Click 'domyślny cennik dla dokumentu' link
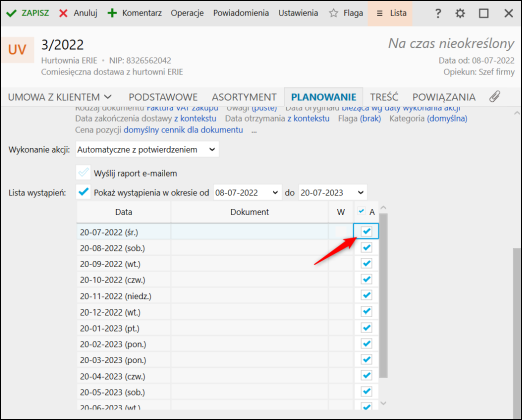This screenshot has width=522, height=420. pyautogui.click(x=183, y=130)
